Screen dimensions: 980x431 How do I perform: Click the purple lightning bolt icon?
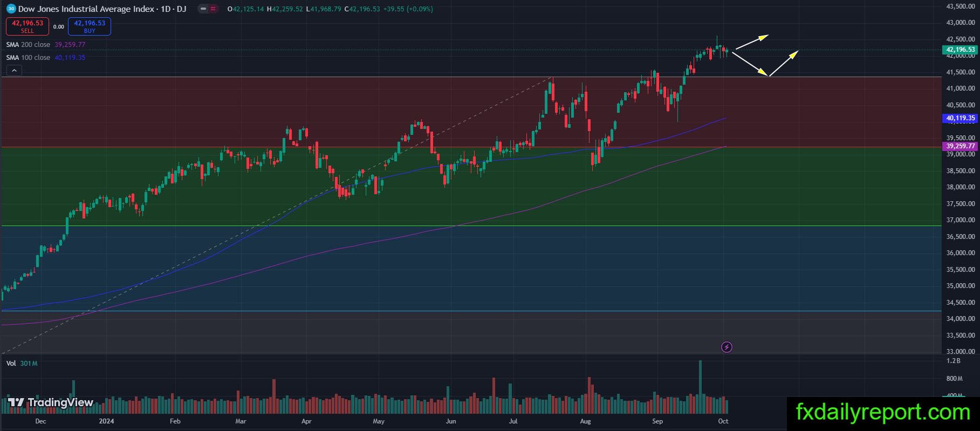(727, 347)
